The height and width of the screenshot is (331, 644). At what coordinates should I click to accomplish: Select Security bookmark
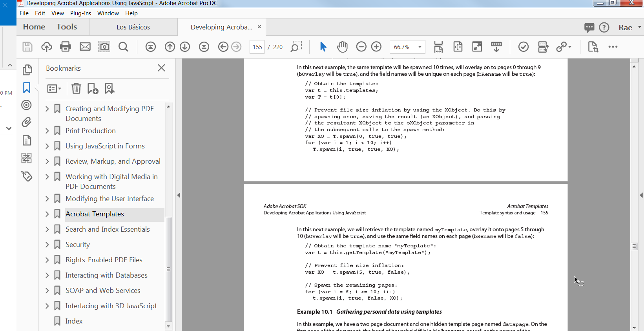tap(78, 245)
